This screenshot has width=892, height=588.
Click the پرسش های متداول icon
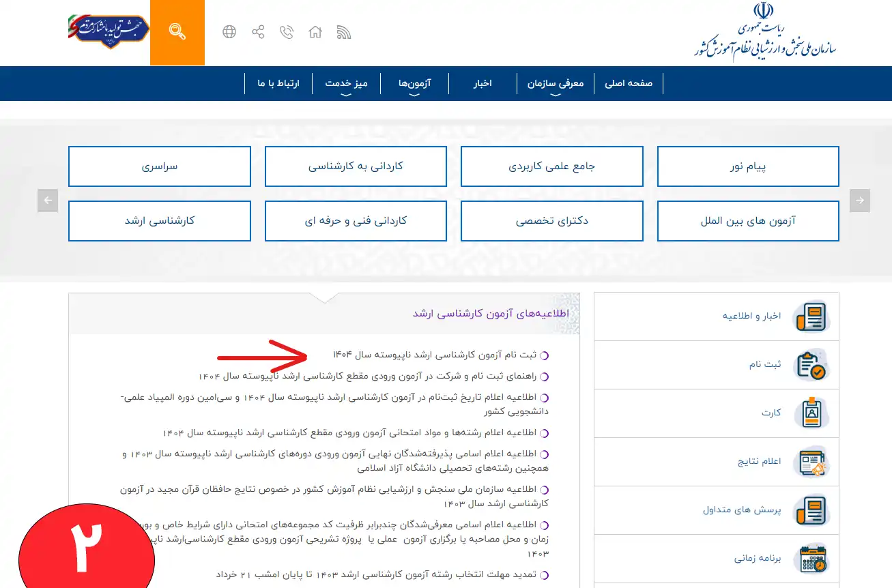(811, 510)
